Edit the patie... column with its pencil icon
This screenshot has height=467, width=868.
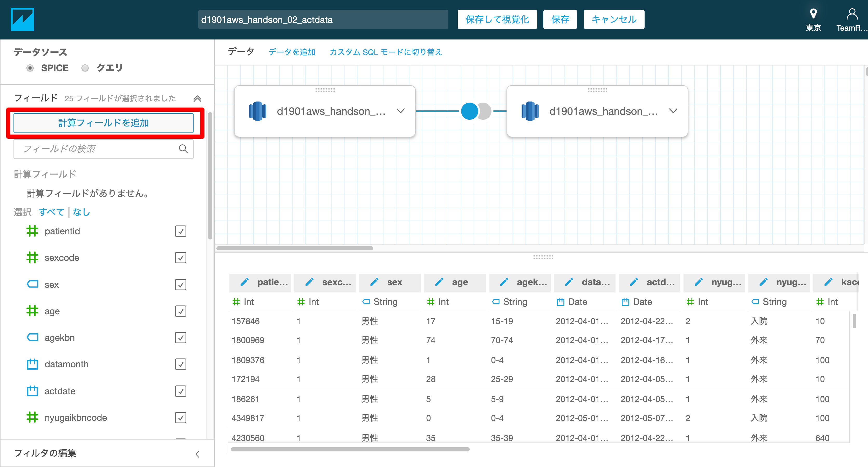(x=245, y=282)
